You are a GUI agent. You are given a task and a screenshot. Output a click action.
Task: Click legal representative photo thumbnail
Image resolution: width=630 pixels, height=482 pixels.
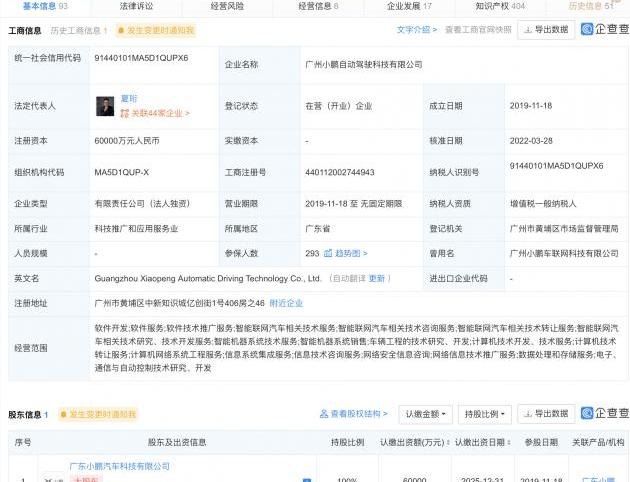point(105,106)
